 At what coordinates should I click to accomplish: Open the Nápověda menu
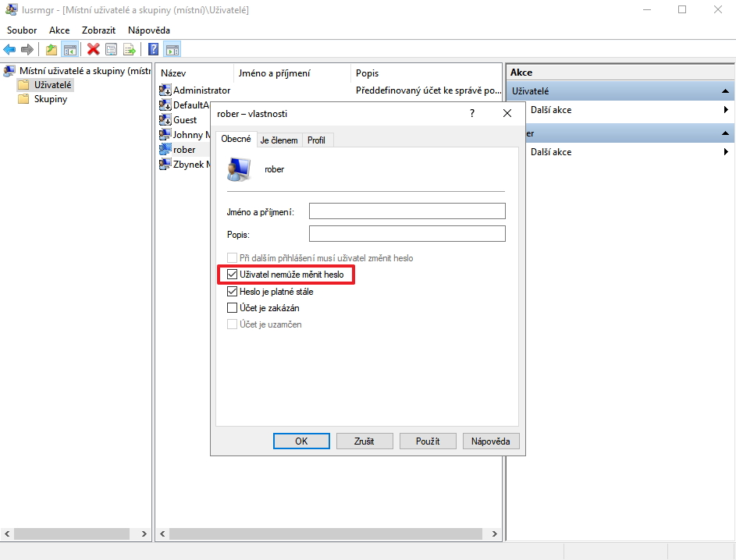point(149,30)
